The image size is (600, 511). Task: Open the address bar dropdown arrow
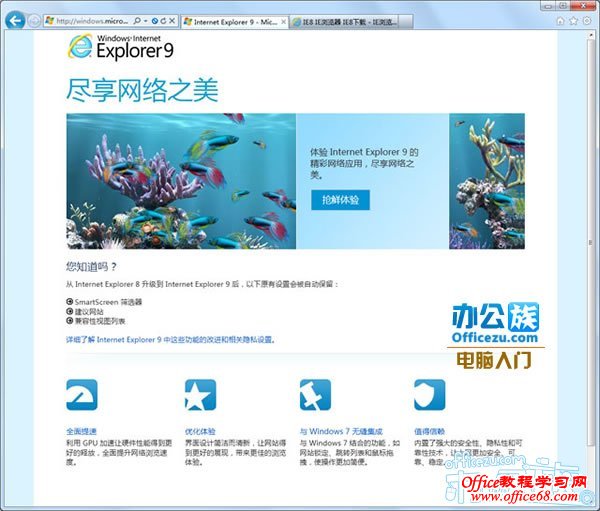coord(145,21)
